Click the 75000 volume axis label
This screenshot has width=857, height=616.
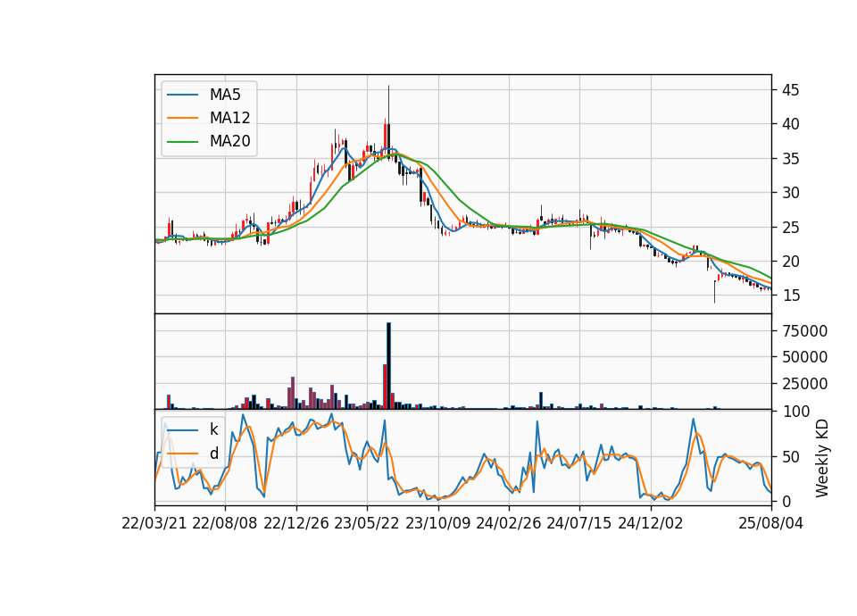tap(804, 331)
